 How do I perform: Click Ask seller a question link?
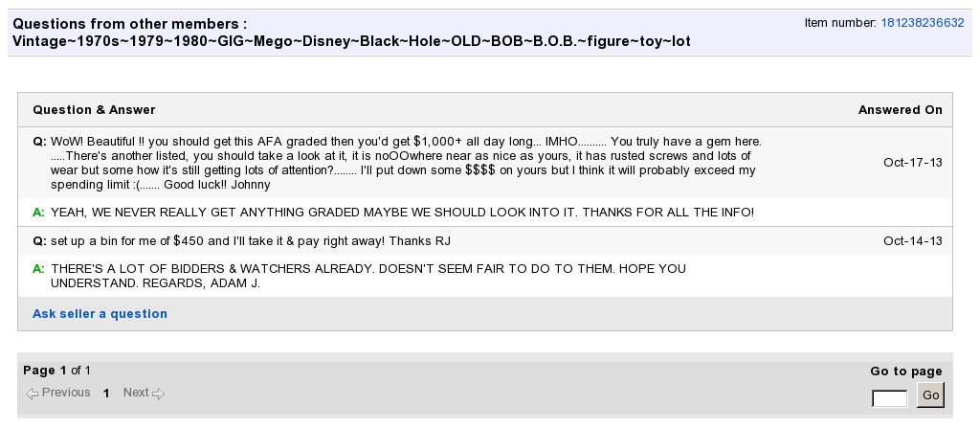pos(100,313)
